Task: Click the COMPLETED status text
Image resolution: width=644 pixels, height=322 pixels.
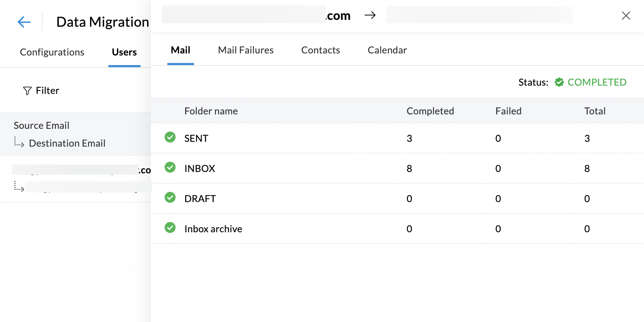Action: pyautogui.click(x=597, y=82)
